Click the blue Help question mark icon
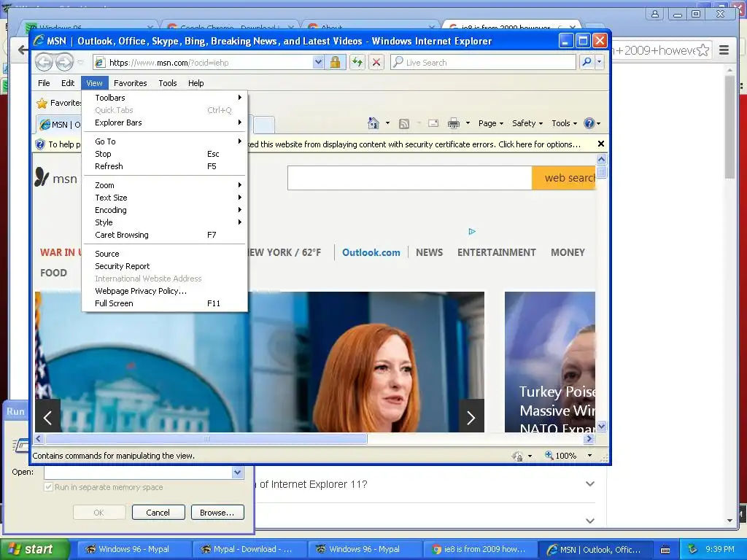The width and height of the screenshot is (747, 560). (x=589, y=123)
